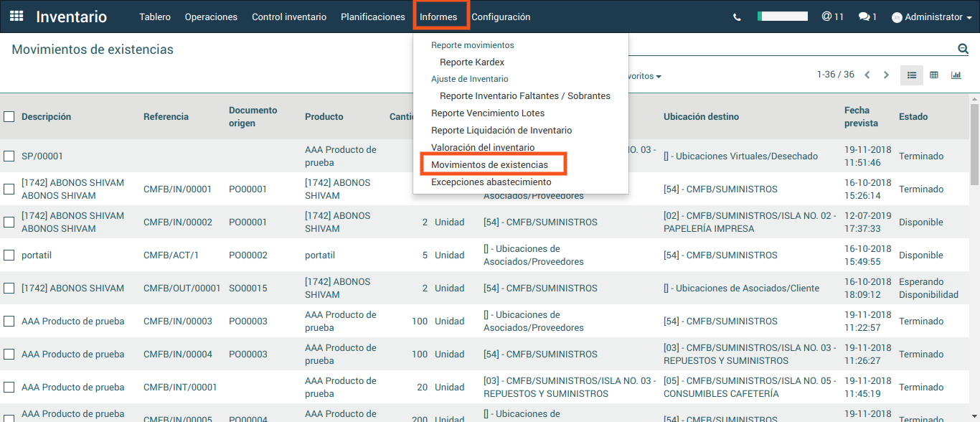Open the @ mentions notifications
The width and height of the screenshot is (980, 422).
pyautogui.click(x=832, y=17)
